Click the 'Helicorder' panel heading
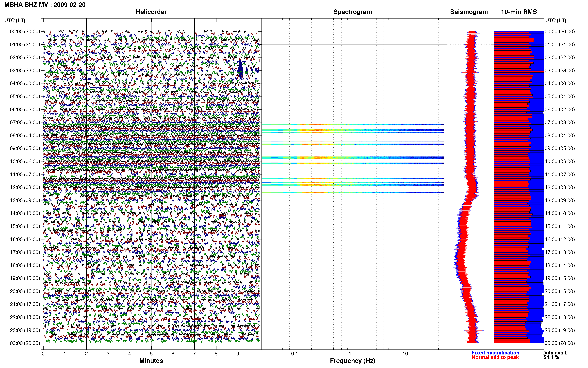 click(x=151, y=12)
